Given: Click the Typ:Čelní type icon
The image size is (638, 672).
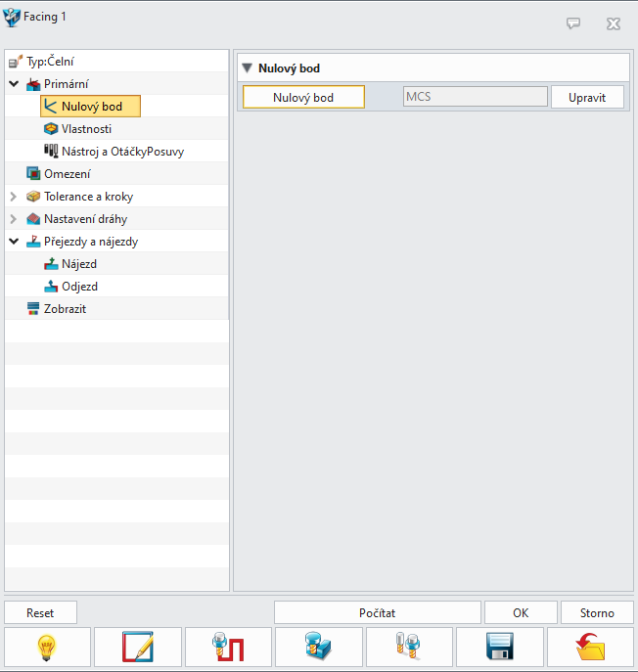Looking at the screenshot, I should click(x=16, y=62).
